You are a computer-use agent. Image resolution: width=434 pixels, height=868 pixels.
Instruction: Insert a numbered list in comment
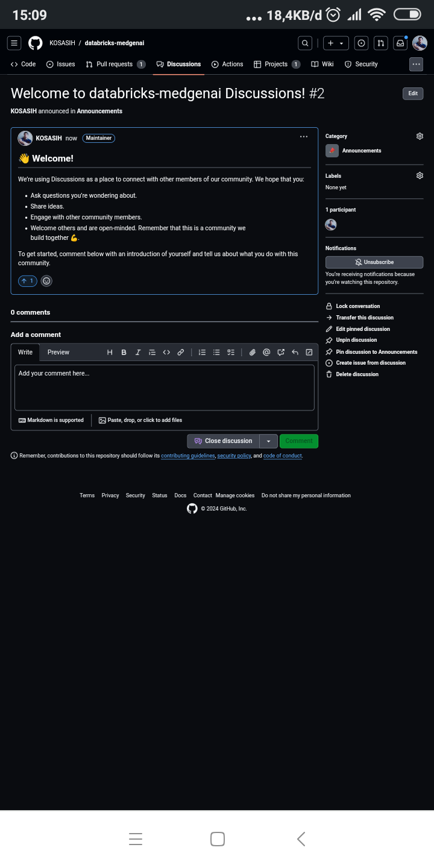pos(203,353)
